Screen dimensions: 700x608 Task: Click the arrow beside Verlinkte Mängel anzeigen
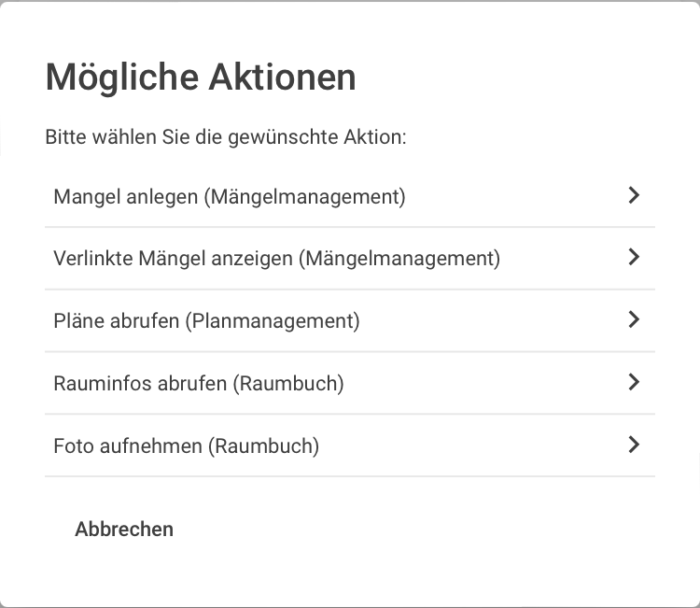[x=634, y=257]
